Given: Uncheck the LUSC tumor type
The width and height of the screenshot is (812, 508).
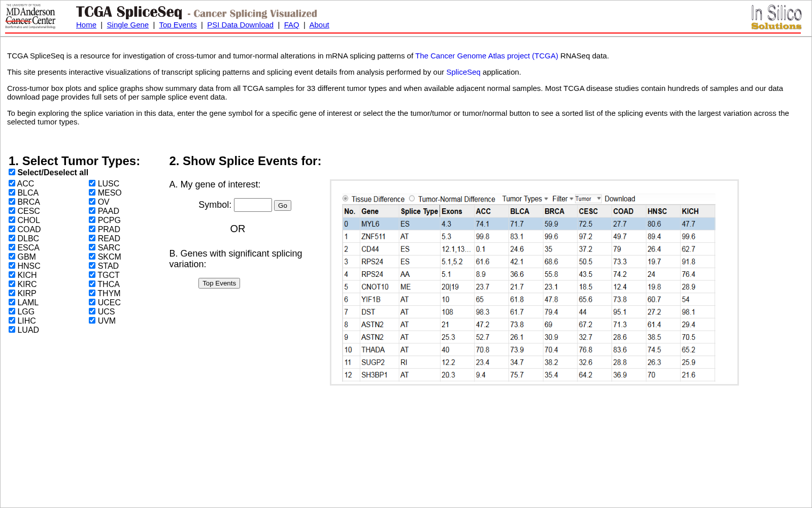Looking at the screenshot, I should 92,183.
